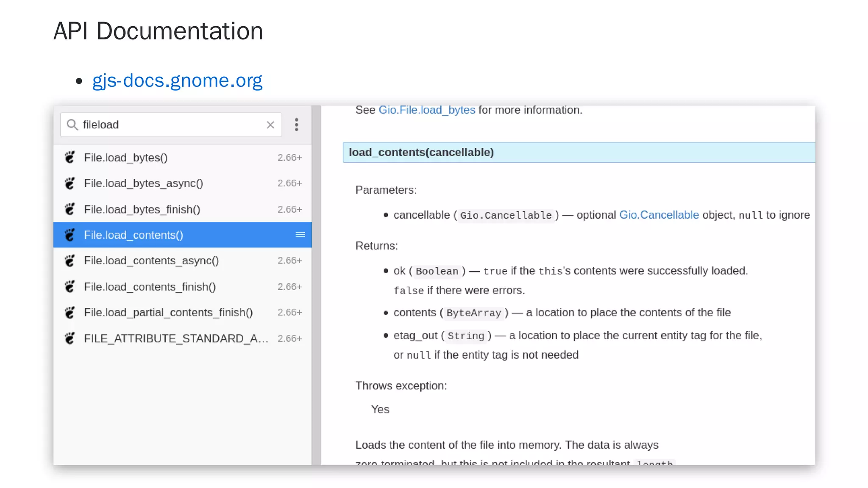Click into the fileload search field
The width and height of the screenshot is (868, 488).
pos(170,125)
